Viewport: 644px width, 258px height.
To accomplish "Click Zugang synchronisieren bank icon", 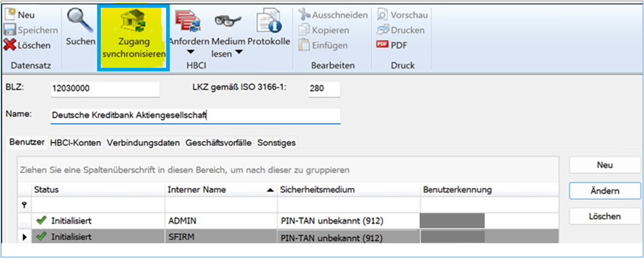I will tap(133, 22).
